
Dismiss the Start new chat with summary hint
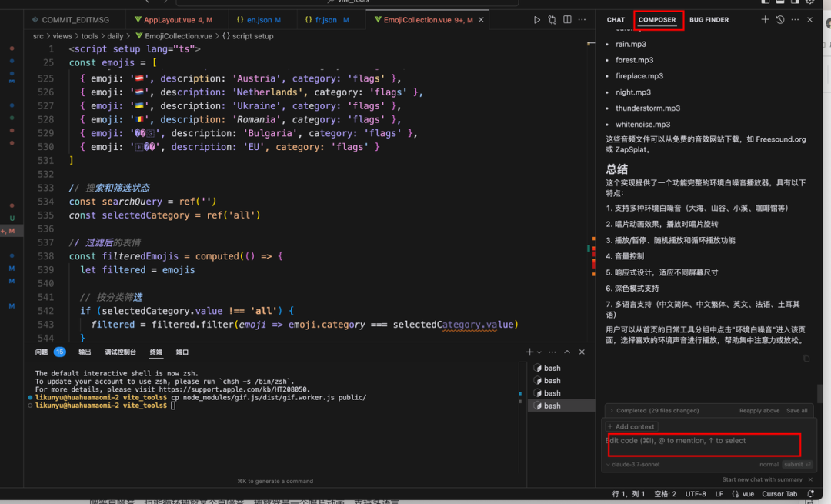pyautogui.click(x=810, y=479)
